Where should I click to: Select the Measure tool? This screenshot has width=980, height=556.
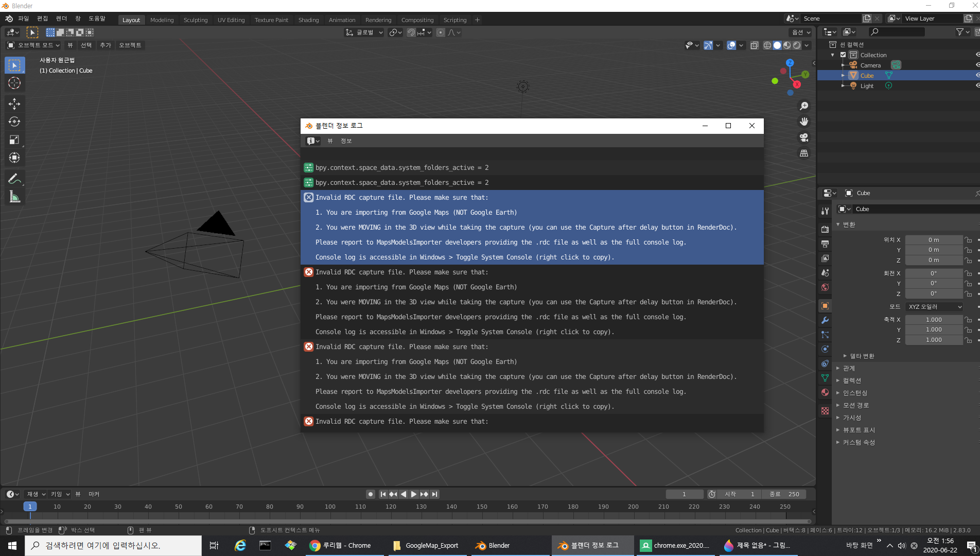[14, 196]
